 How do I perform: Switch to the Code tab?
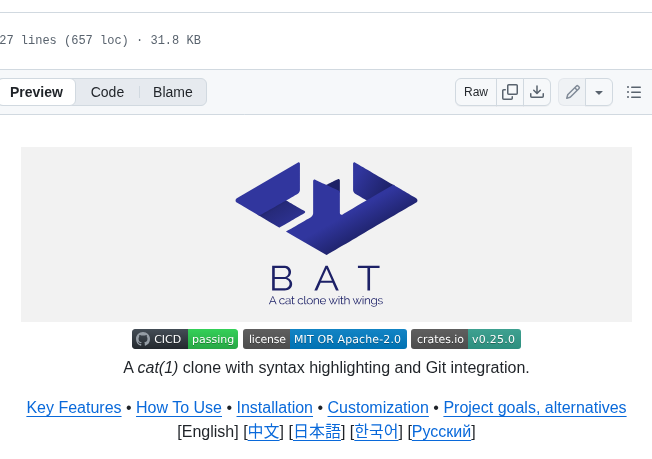coord(107,92)
